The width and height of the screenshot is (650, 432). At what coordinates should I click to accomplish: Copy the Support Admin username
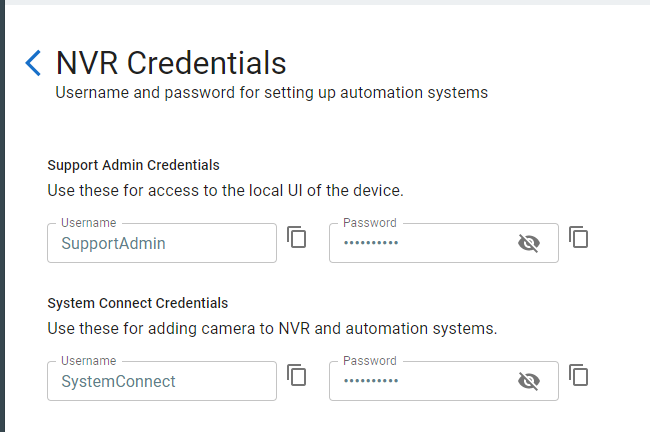(297, 237)
